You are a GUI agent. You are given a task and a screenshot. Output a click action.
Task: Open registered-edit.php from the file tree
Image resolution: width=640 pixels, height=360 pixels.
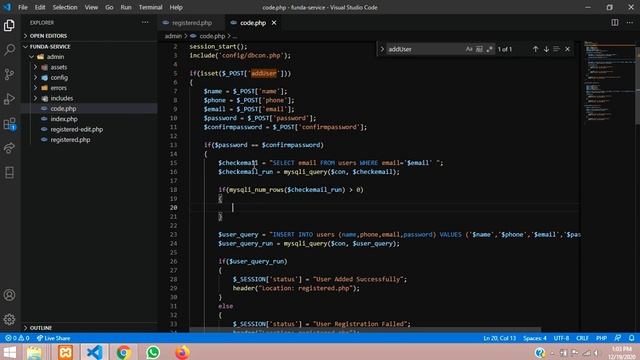[x=89, y=129]
